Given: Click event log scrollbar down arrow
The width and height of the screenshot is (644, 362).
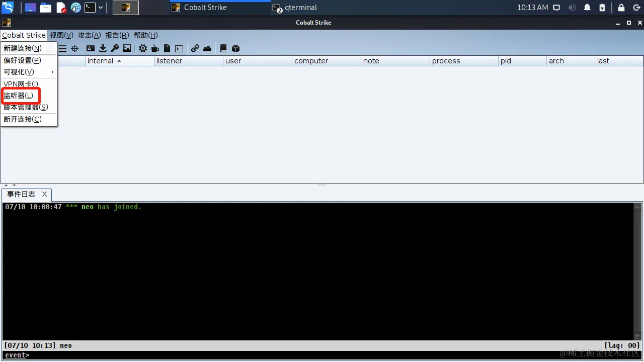Looking at the screenshot, I should pos(637,336).
